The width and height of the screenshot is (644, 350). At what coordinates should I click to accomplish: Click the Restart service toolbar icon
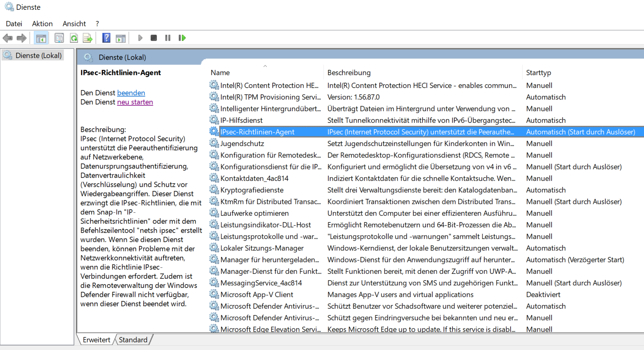tap(182, 38)
